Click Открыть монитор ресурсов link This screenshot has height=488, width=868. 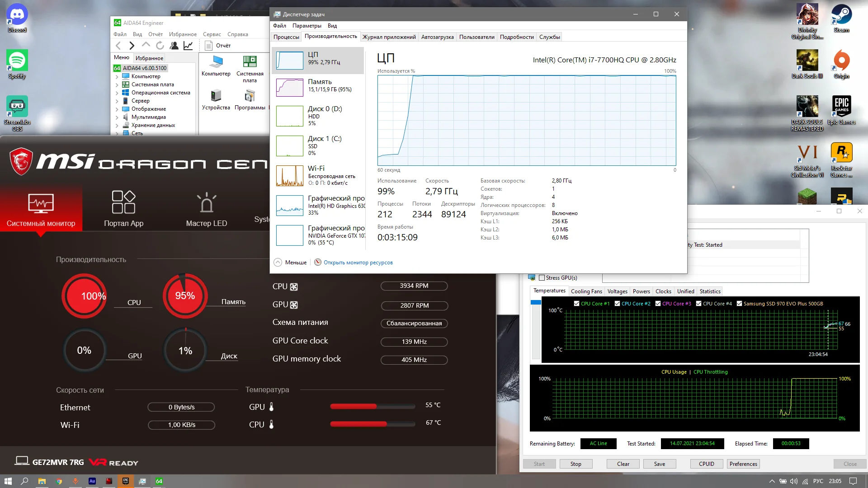coord(358,263)
